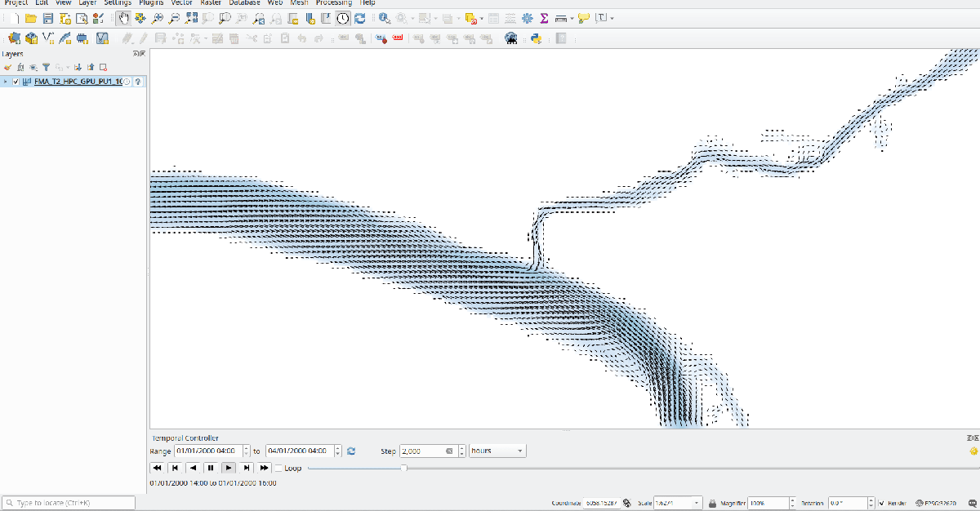
Task: Enable the Loop checkbox in Temporal Controller
Action: [x=278, y=468]
